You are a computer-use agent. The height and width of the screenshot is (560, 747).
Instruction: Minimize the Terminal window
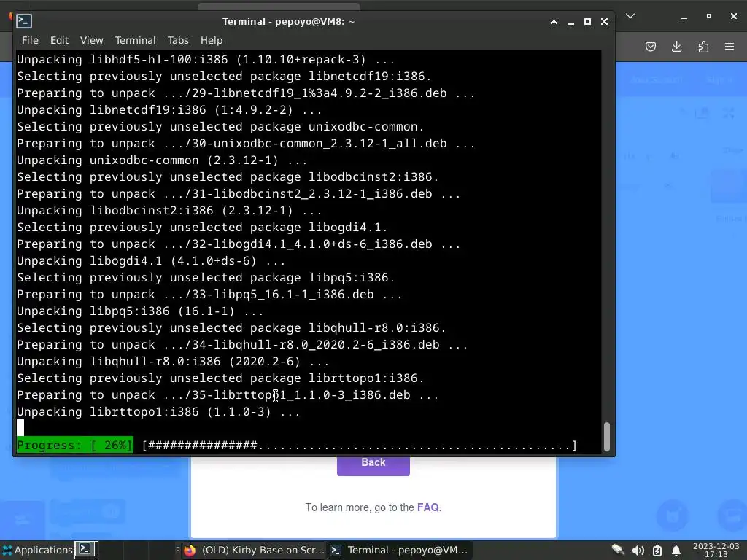click(570, 22)
